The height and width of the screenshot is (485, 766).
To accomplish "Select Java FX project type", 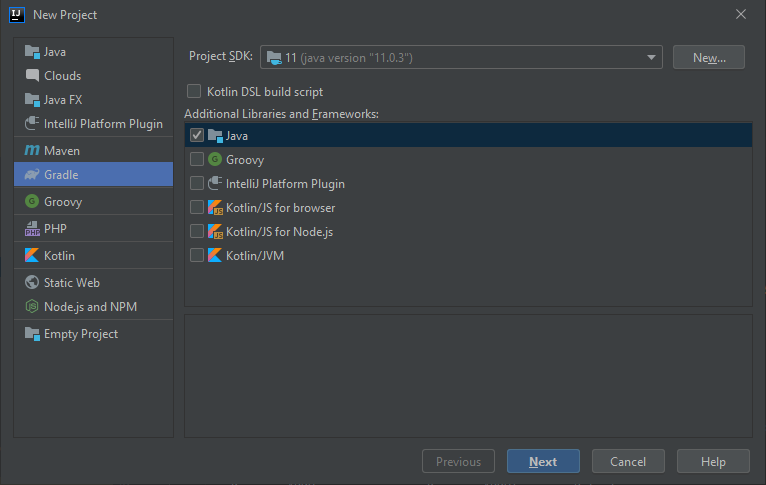I will point(63,99).
